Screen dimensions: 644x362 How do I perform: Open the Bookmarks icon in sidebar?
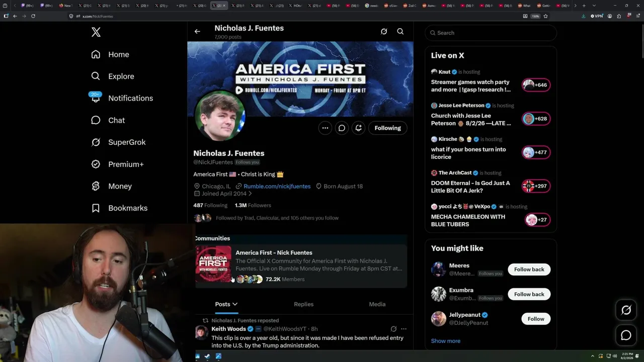click(x=96, y=208)
